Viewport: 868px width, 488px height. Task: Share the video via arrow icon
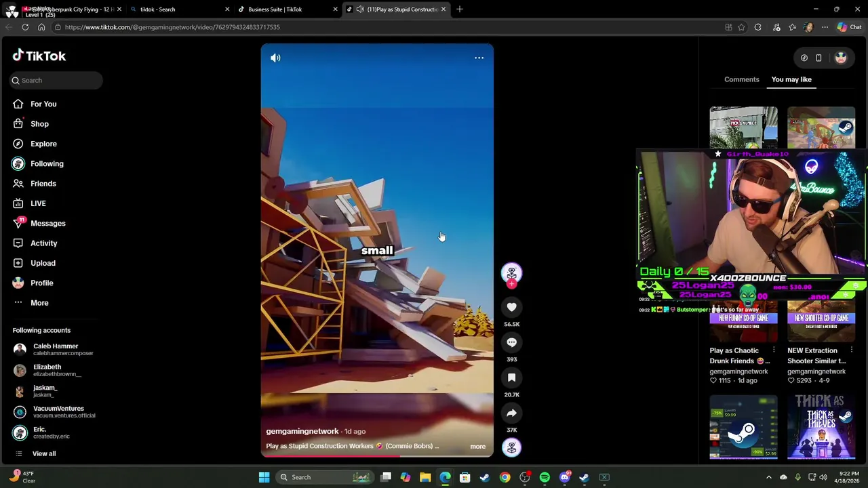511,413
